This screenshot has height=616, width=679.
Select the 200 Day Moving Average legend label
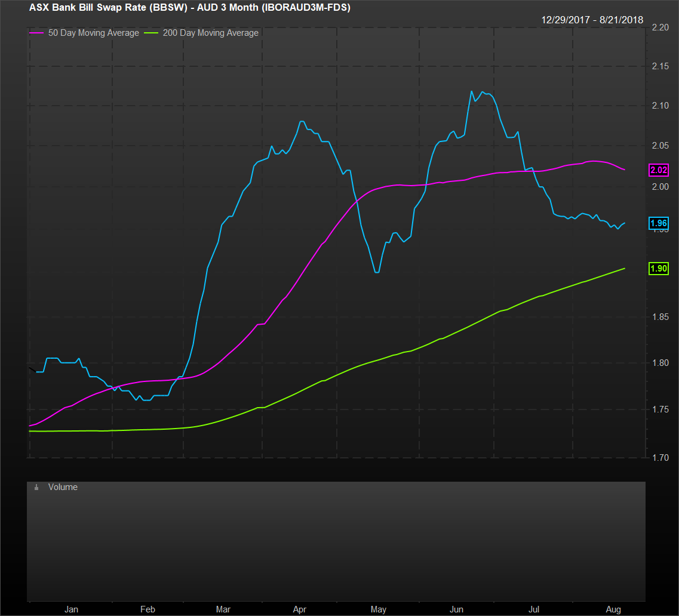pos(210,33)
